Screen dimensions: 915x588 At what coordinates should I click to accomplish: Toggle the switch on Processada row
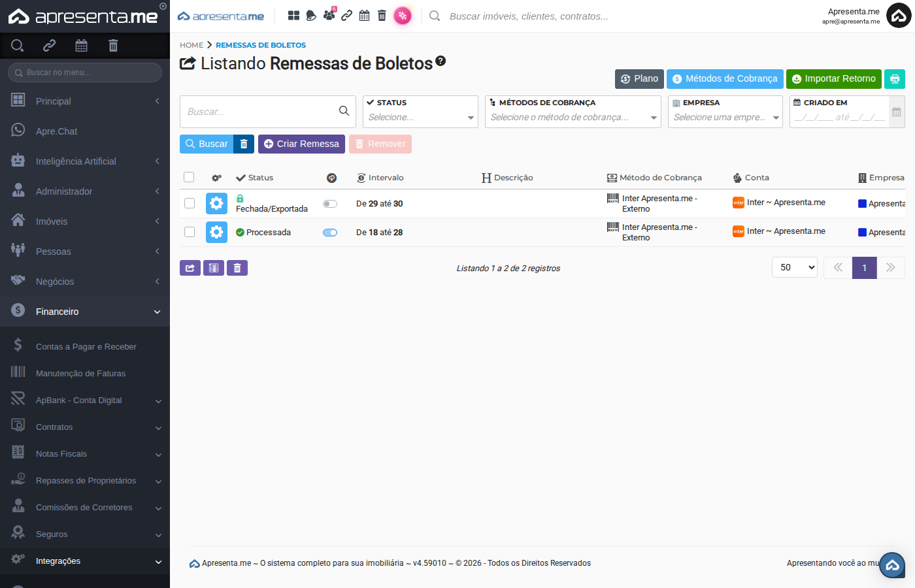(330, 233)
